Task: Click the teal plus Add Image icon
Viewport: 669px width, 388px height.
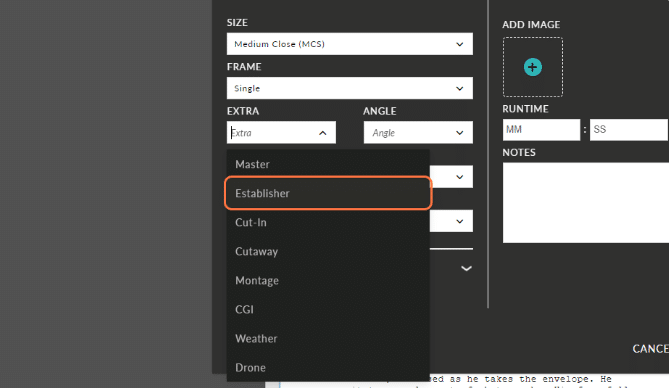Action: [532, 67]
